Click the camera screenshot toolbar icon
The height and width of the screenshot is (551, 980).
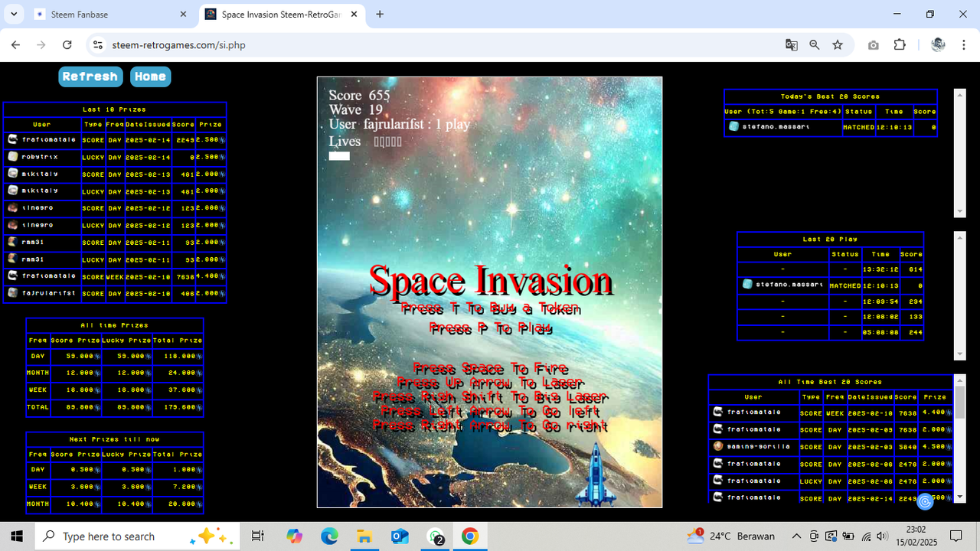click(874, 45)
